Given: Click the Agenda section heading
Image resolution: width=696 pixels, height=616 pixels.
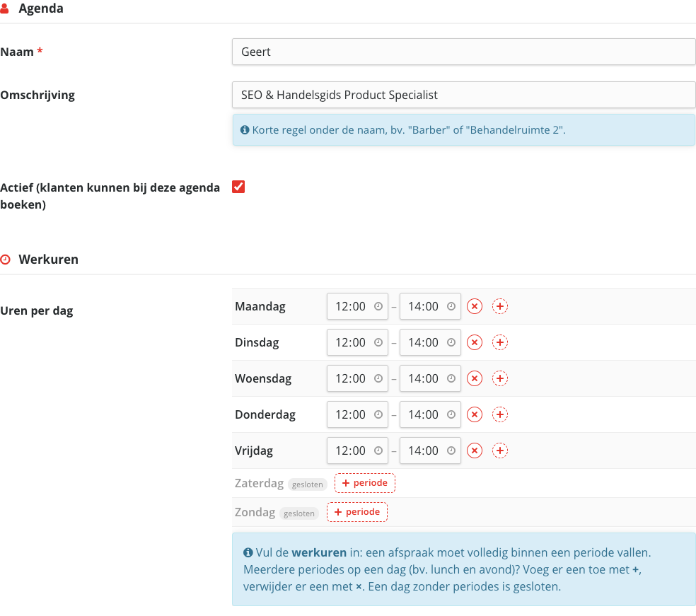Looking at the screenshot, I should click(x=41, y=8).
